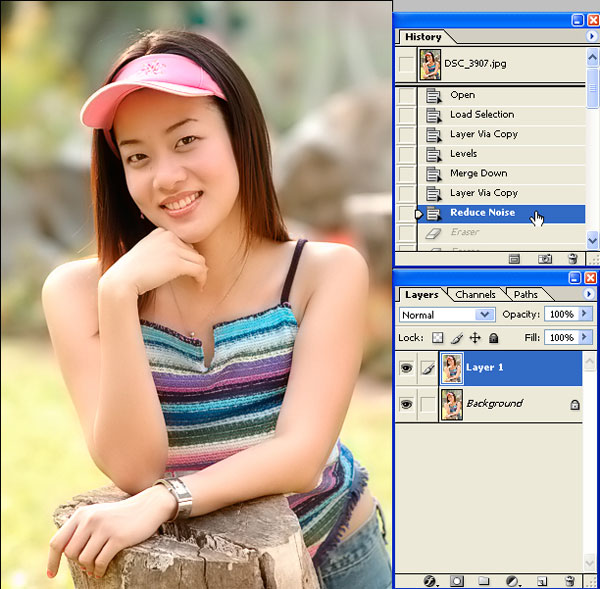This screenshot has width=600, height=589.
Task: Set history brush source box for Load Selection
Action: [406, 115]
